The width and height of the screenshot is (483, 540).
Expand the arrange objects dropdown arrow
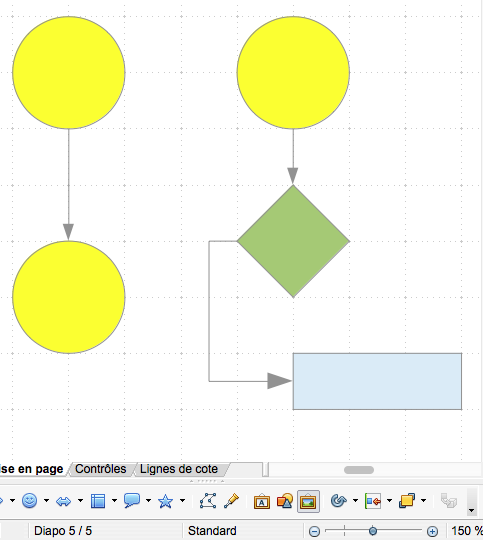coord(423,501)
